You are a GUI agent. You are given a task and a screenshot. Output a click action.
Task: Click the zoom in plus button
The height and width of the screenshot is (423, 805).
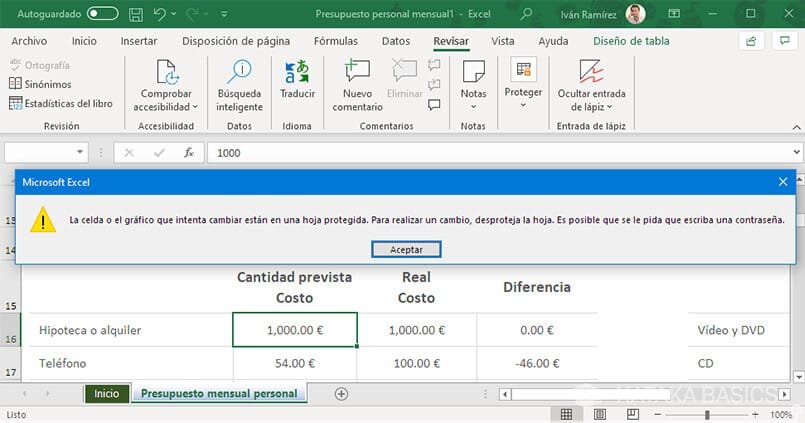point(755,414)
